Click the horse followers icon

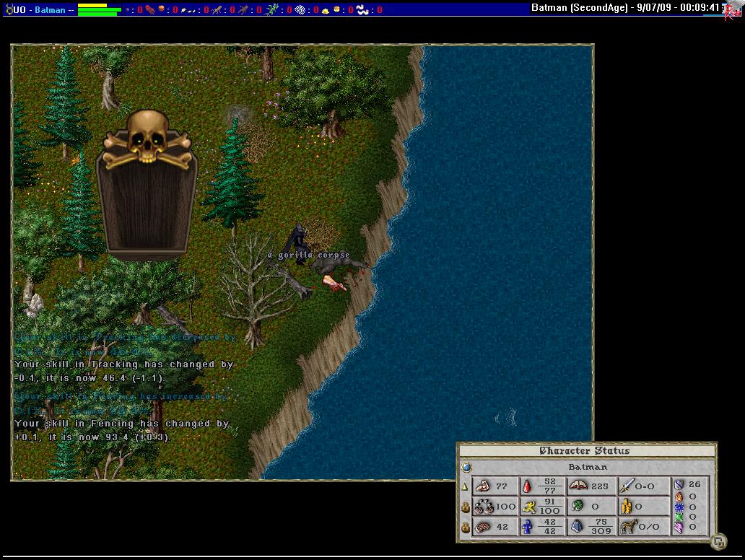click(627, 527)
